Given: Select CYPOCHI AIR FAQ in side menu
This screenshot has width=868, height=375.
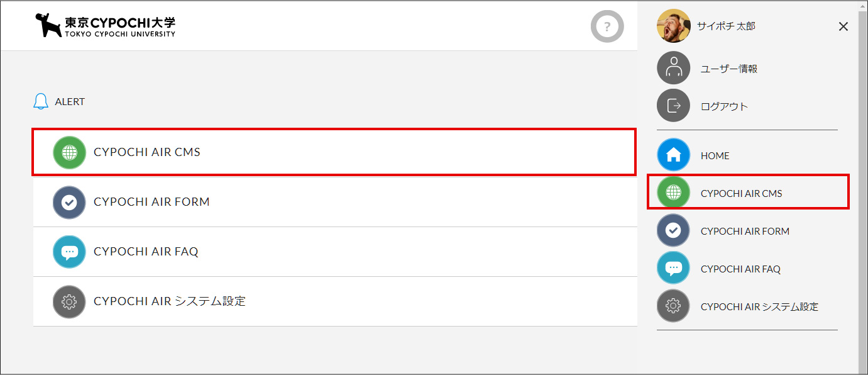Looking at the screenshot, I should (x=740, y=269).
